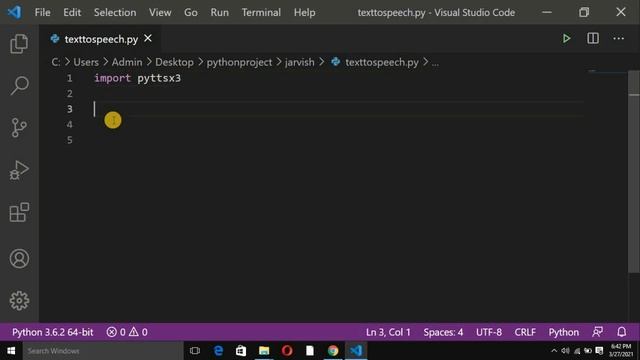Launch Edge browser from taskbar
Image resolution: width=640 pixels, height=360 pixels.
[x=218, y=351]
